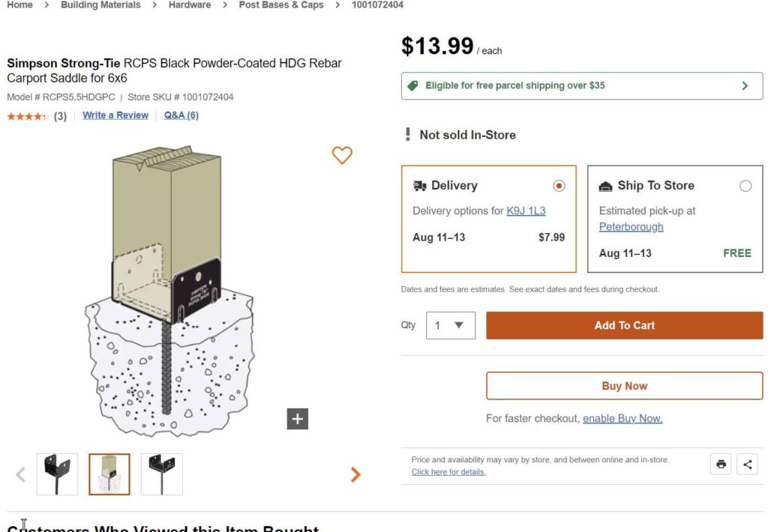The width and height of the screenshot is (768, 532).
Task: Click the share product icon
Action: (747, 465)
